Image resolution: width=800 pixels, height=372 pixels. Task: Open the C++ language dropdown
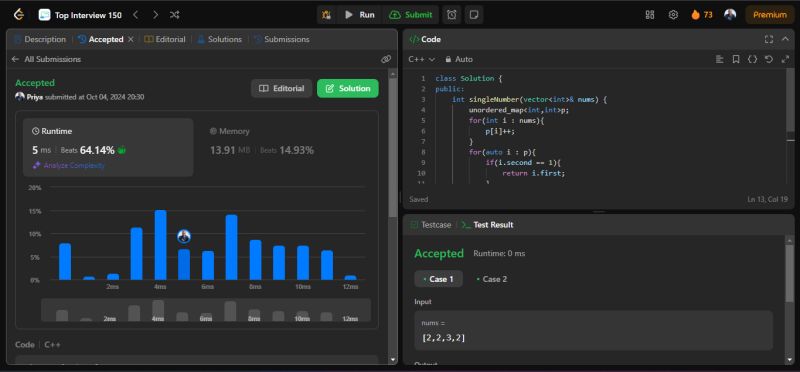click(421, 59)
